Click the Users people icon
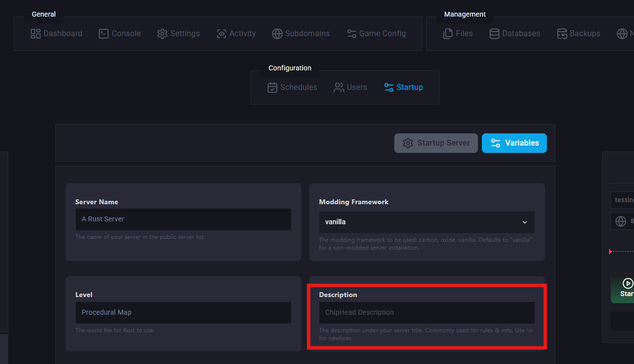 (x=339, y=87)
